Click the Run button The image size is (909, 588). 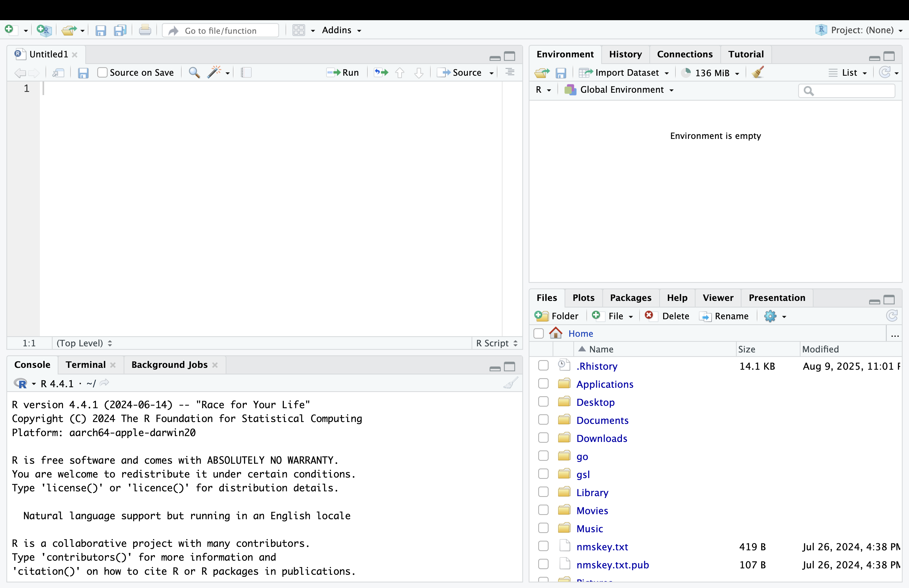tap(343, 73)
